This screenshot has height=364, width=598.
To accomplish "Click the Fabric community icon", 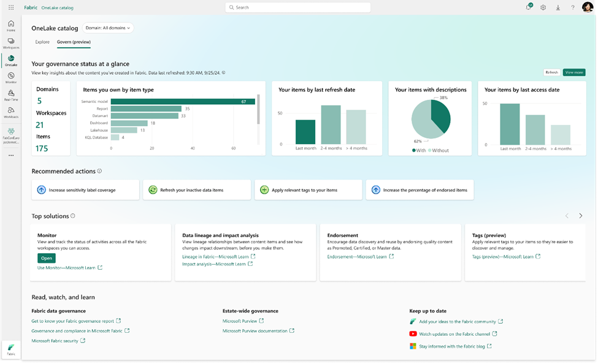I will point(413,321).
